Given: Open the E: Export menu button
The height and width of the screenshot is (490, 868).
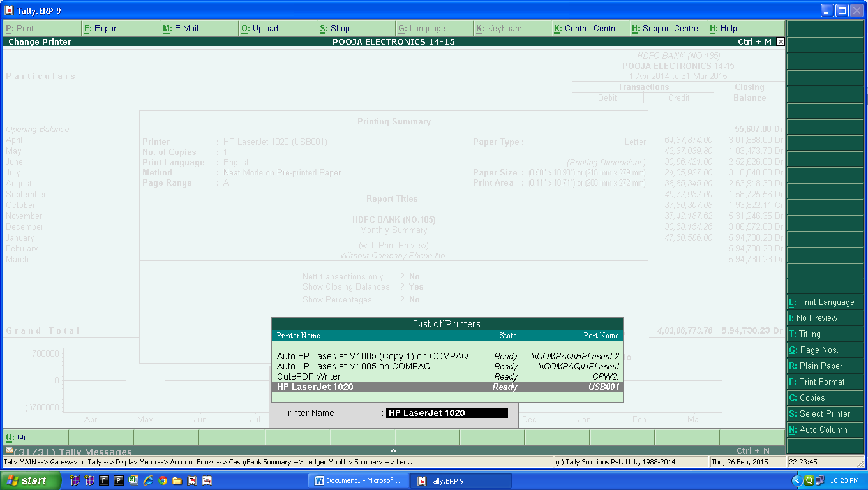Looking at the screenshot, I should [x=121, y=28].
